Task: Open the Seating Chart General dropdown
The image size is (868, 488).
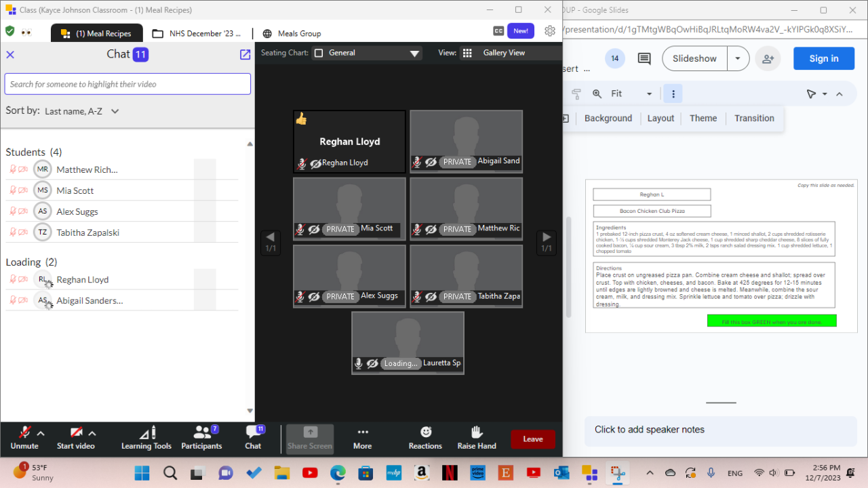Action: click(367, 53)
